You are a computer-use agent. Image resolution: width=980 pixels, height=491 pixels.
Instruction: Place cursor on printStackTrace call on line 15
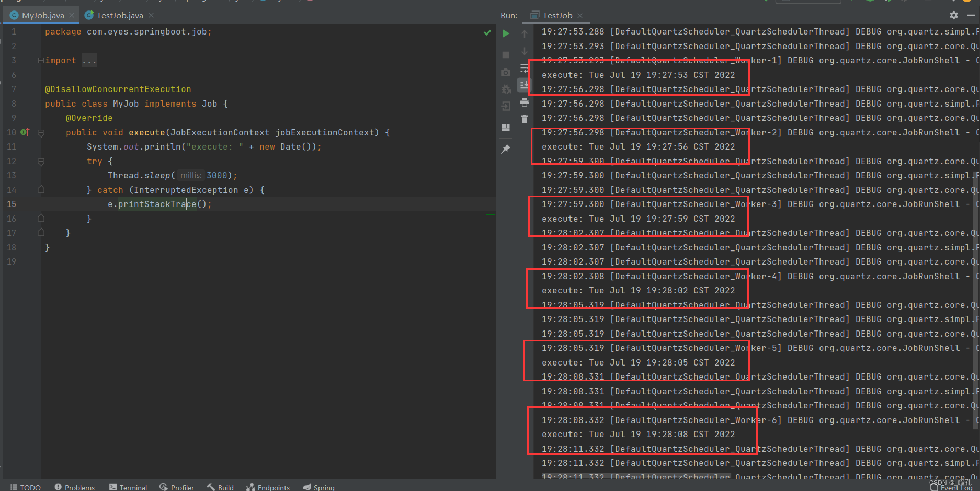[157, 204]
